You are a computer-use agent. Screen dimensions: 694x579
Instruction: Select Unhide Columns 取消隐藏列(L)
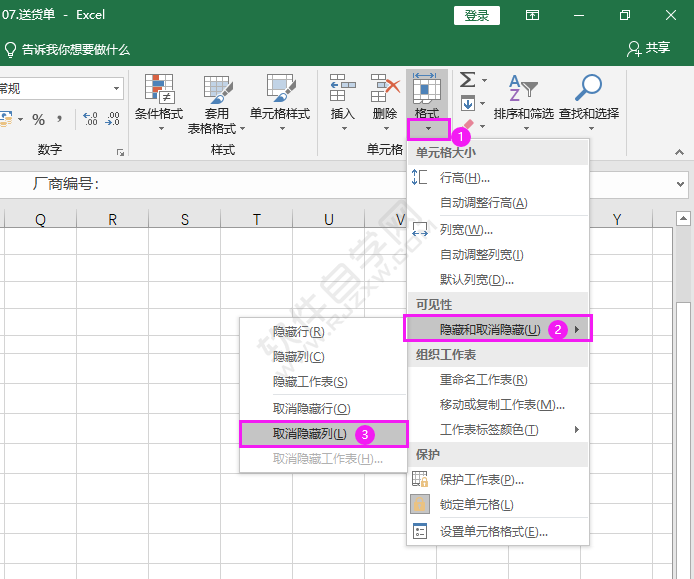[324, 434]
